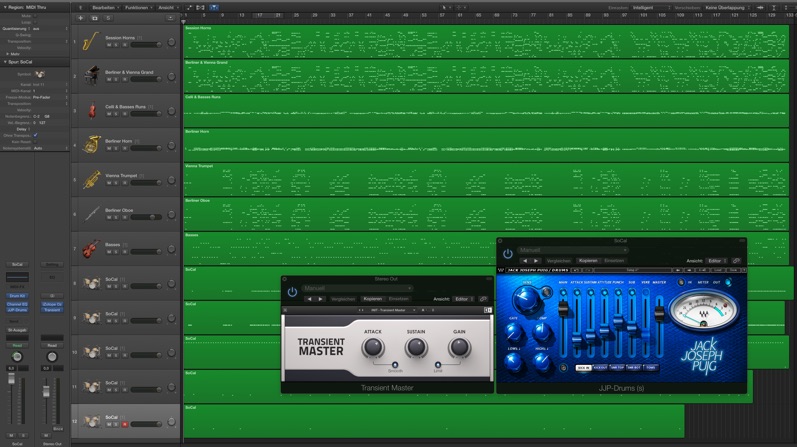Click Kopieren button in Transient Master window
The image size is (797, 447).
coord(373,299)
